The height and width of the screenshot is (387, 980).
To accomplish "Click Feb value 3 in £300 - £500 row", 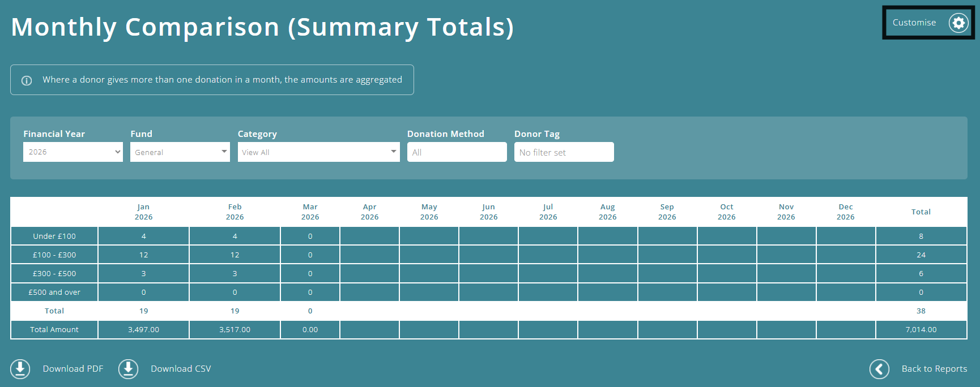I will pos(235,273).
